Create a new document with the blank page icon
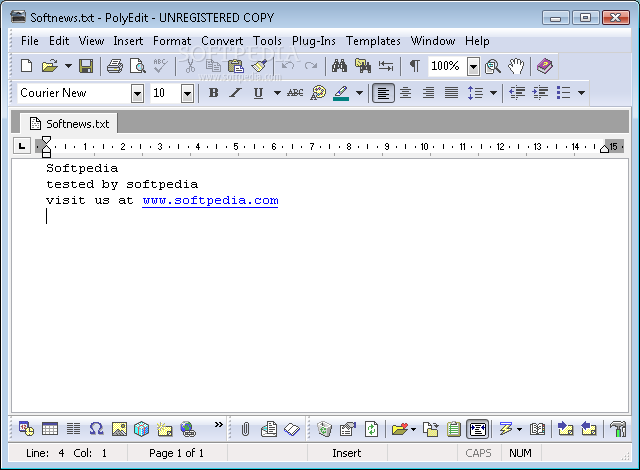Screen dimensions: 640x470 tap(27, 66)
